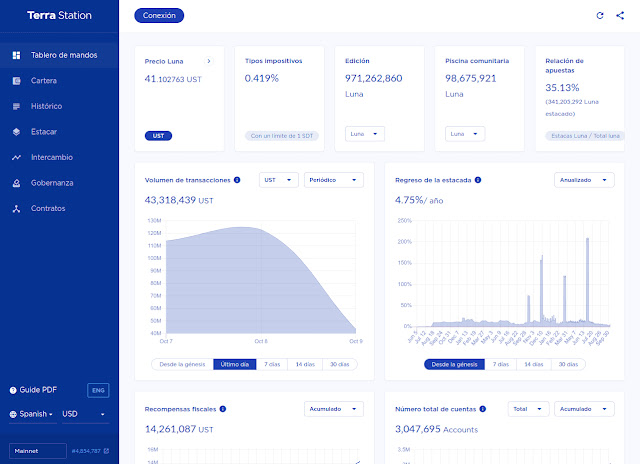The width and height of the screenshot is (640, 464).
Task: Click the Cartera wallet icon
Action: 16,81
